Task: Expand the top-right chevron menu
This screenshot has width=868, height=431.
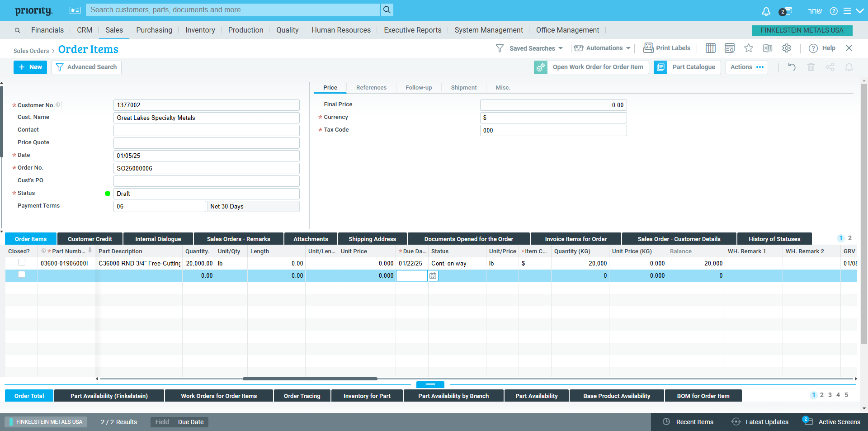Action: click(860, 11)
